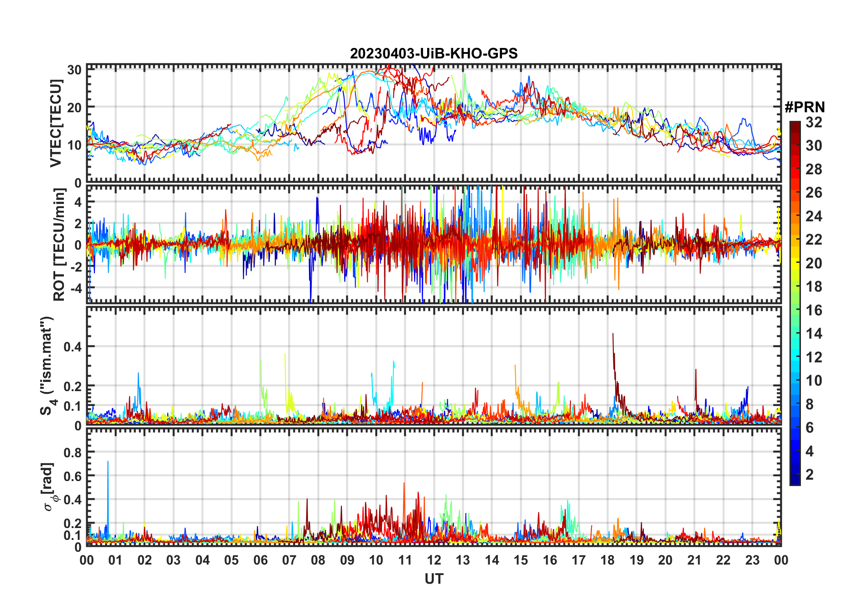Click VTEC axis tick label 30
This screenshot has width=868, height=607.
coord(74,70)
